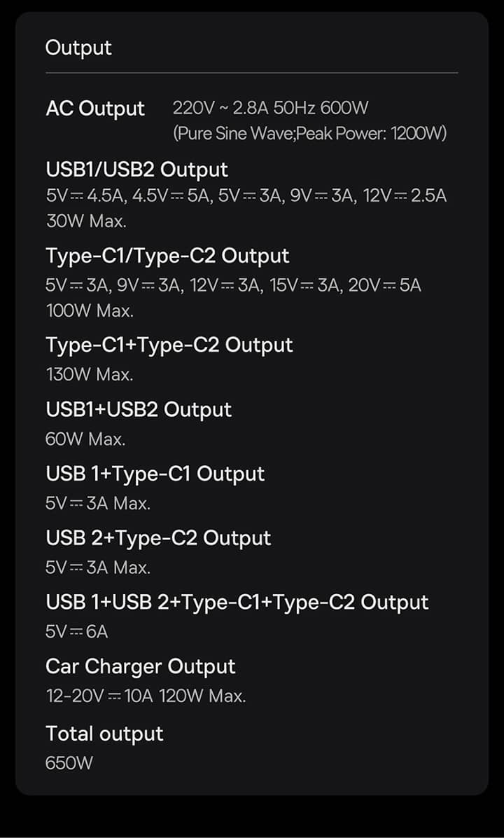504x838 pixels.
Task: Select the Type-C1/Type-C2 Output heading
Action: pos(167,256)
